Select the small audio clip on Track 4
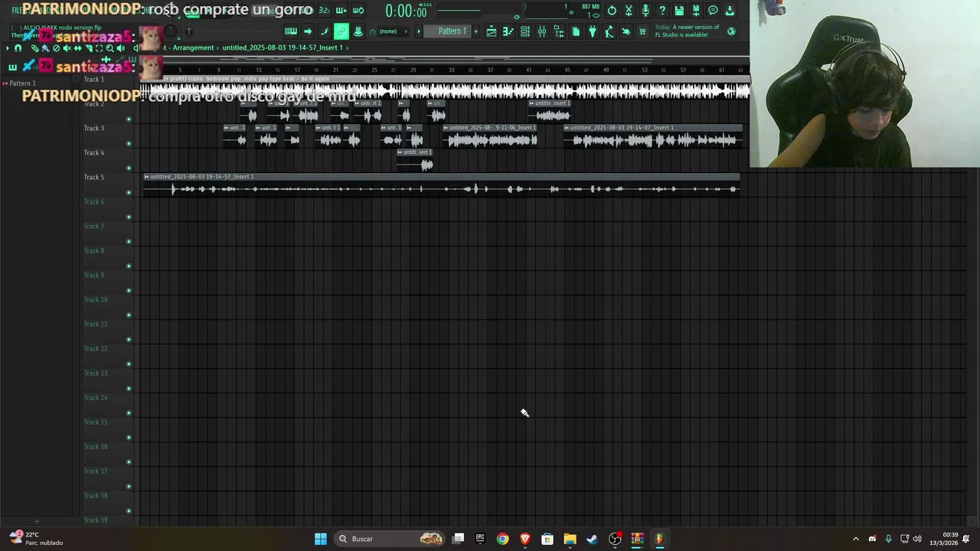 [415, 161]
